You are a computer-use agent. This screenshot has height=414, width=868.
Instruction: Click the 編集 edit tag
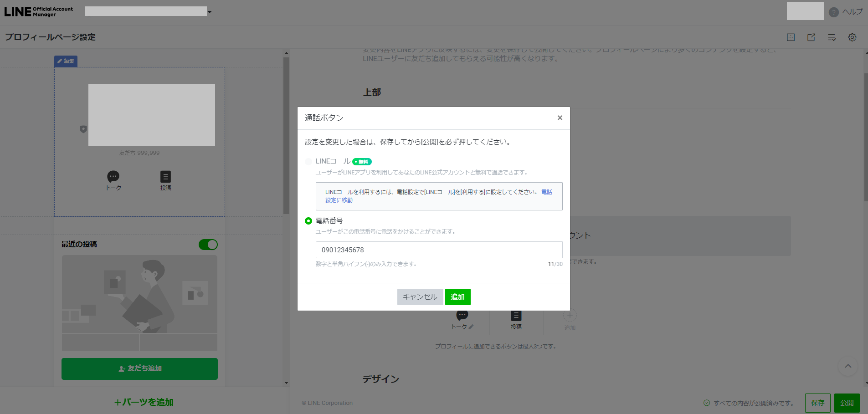66,61
